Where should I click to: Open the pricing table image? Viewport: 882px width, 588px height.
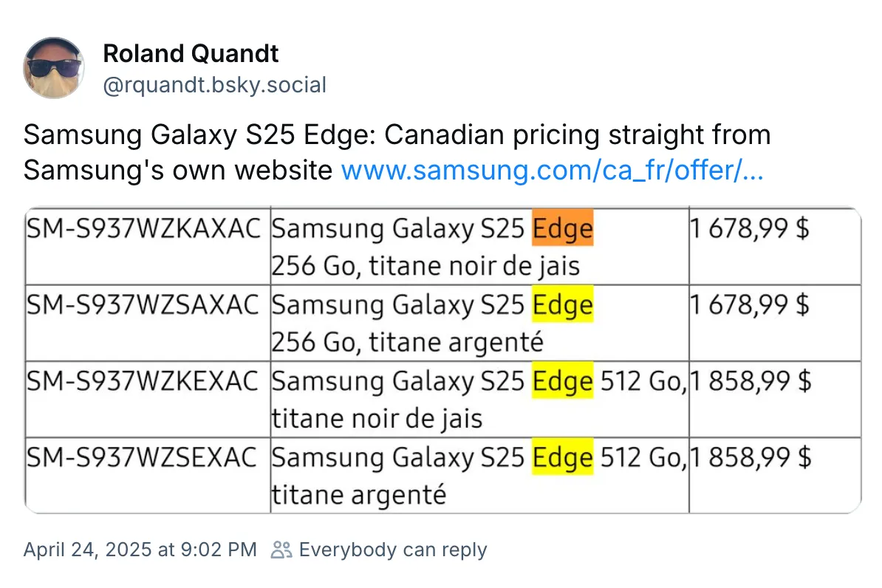[x=443, y=358]
